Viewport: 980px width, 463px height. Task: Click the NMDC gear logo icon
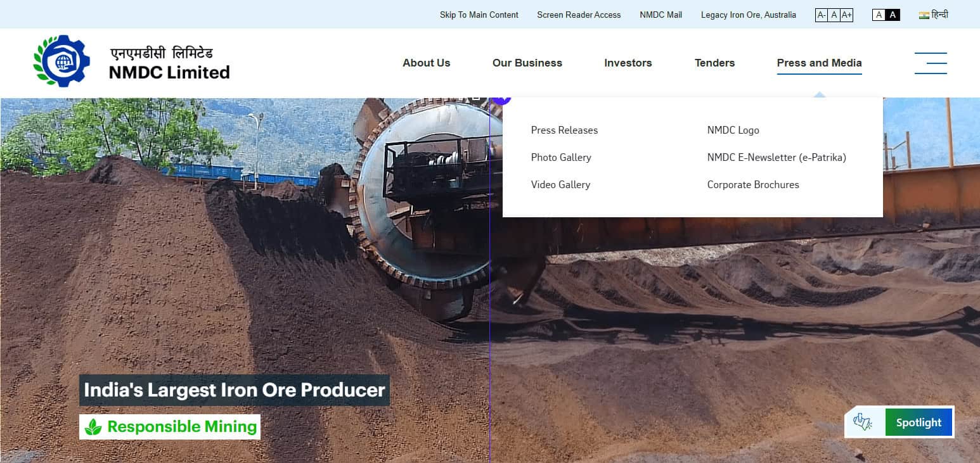coord(61,61)
